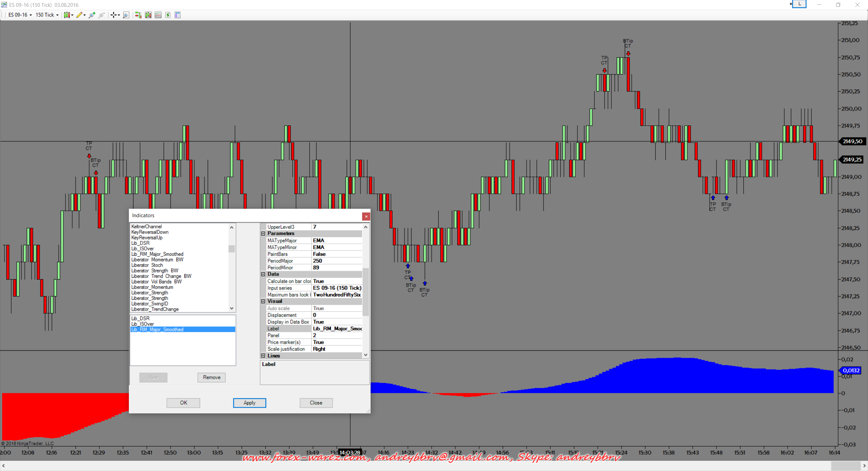Select Liberator_SwingID in available indicators list
The width and height of the screenshot is (868, 471).
pos(150,304)
